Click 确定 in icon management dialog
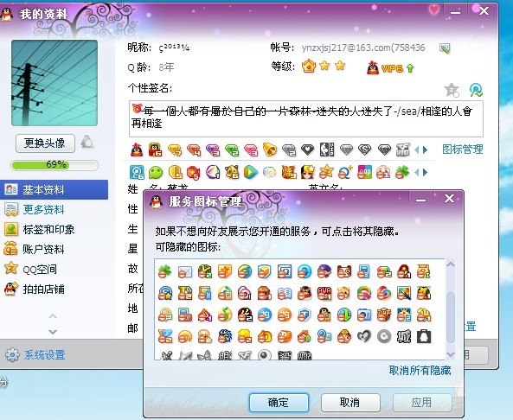Viewport: 513px width, 420px height. 279,403
